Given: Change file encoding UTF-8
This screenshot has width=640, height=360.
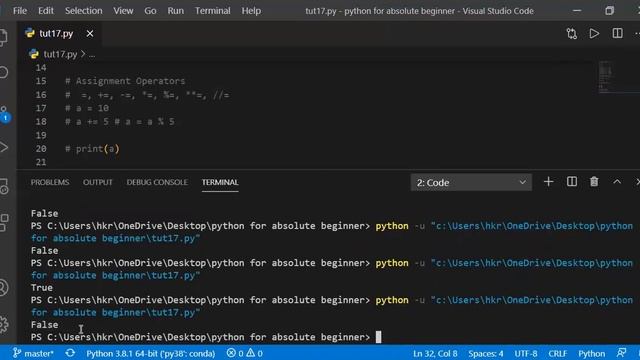Looking at the screenshot, I should pos(526,353).
